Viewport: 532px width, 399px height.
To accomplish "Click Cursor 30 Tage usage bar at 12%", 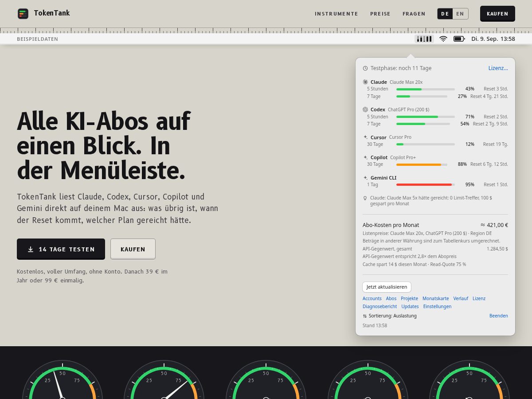I will (x=426, y=144).
